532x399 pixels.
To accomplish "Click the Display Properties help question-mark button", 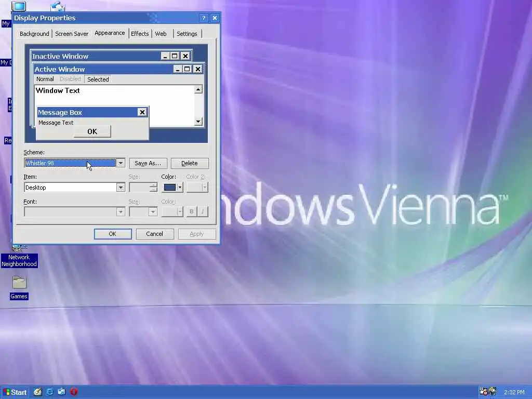I will click(204, 18).
